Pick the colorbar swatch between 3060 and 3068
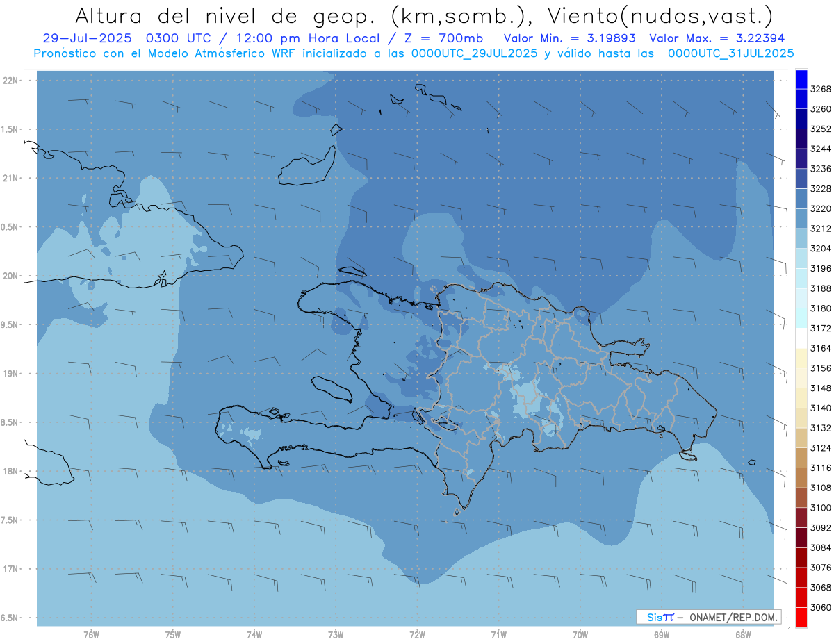 [x=801, y=597]
